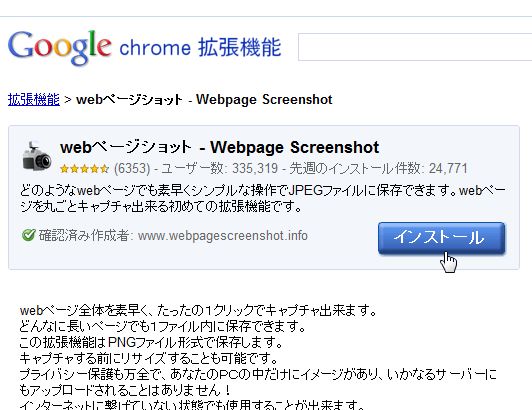
Task: Click the ユーザー数: 335,319 text
Action: point(220,168)
